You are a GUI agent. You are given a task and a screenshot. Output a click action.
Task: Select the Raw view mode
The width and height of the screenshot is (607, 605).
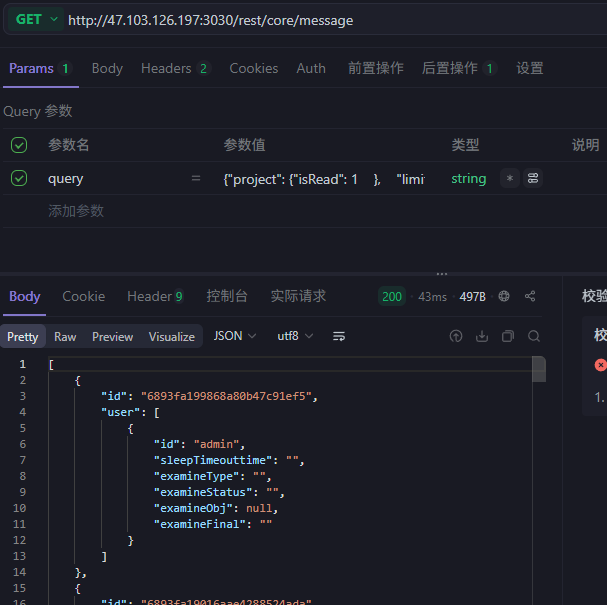[x=65, y=336]
